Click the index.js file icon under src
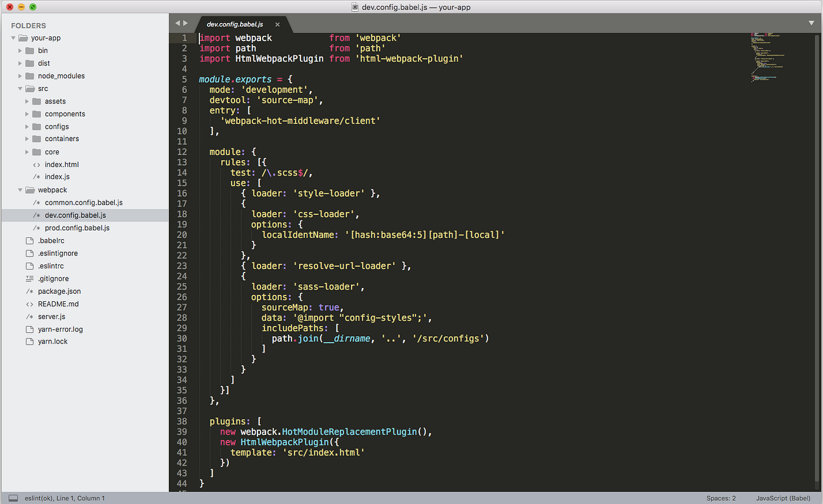The image size is (823, 504). click(x=36, y=177)
